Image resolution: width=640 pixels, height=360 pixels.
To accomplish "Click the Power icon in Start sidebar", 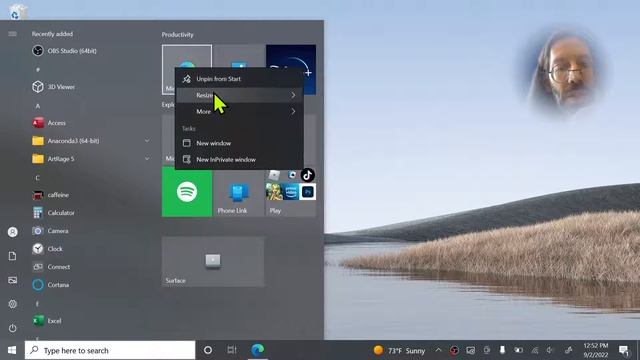I will click(x=13, y=328).
